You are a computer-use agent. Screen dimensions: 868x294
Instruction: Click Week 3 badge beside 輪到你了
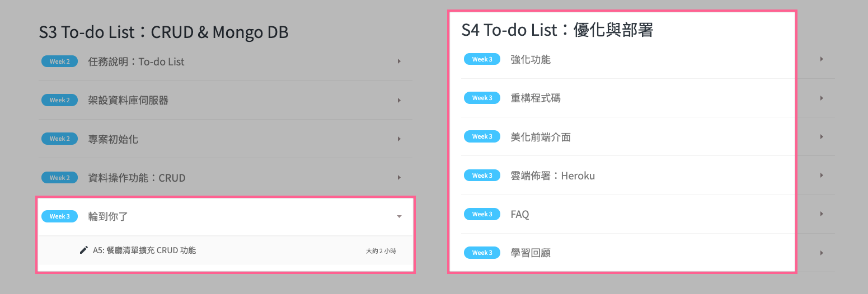(59, 216)
